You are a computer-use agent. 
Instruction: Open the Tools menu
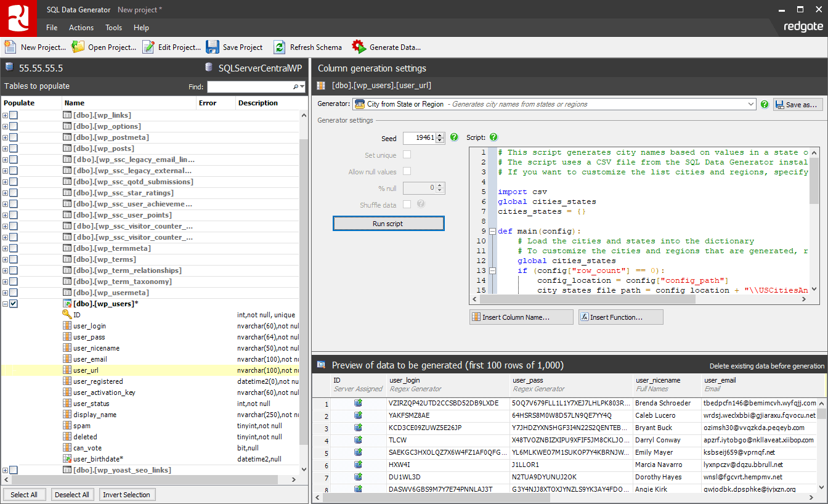pos(113,27)
